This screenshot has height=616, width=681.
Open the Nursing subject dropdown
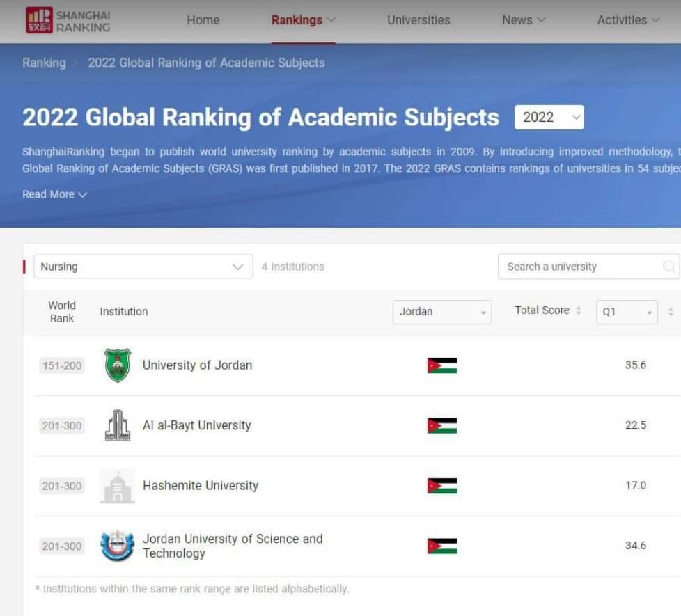pos(143,267)
